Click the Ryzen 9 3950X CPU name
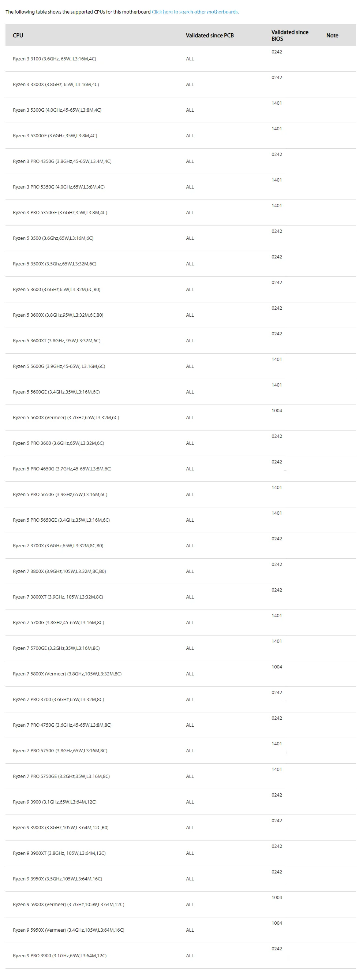The image size is (363, 980). coord(57,879)
